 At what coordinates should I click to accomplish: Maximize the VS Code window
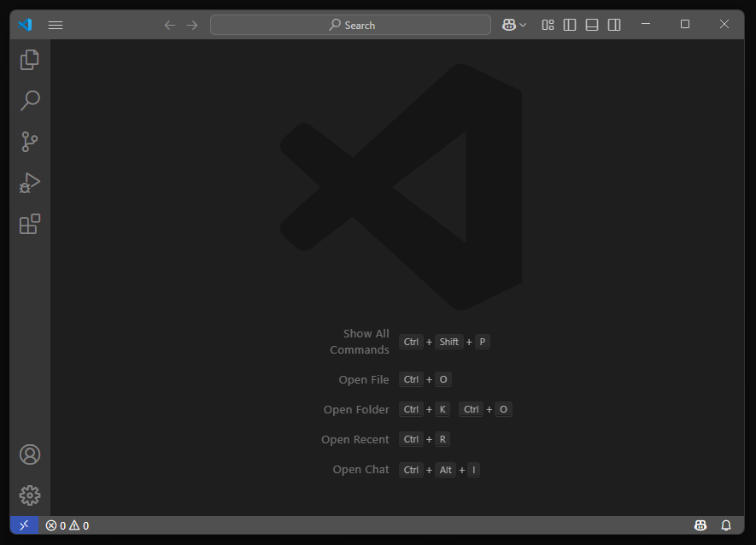tap(685, 24)
